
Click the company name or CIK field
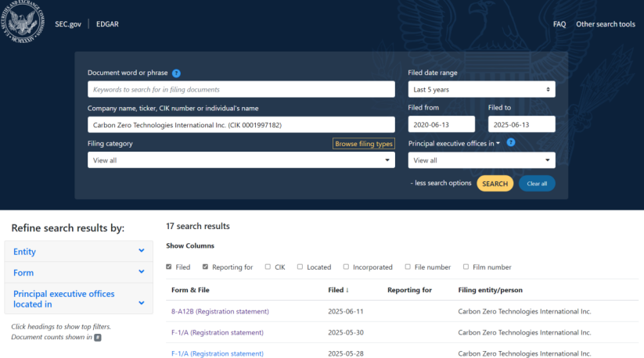pyautogui.click(x=241, y=124)
